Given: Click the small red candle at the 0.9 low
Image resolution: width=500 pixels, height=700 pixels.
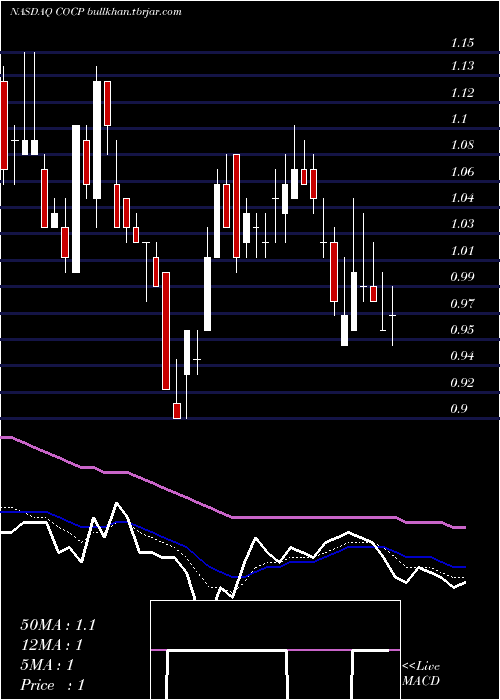Looking at the screenshot, I should 177,411.
